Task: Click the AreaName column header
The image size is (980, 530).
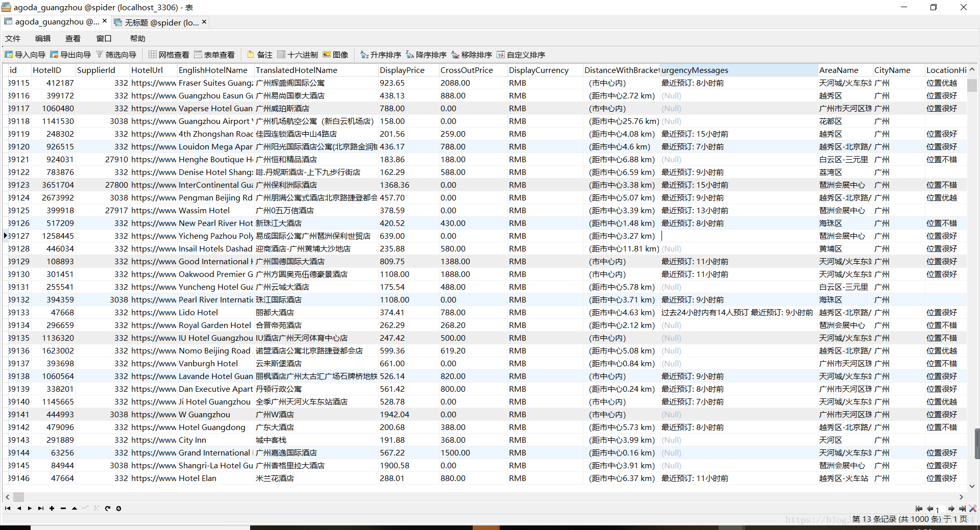Action: [x=845, y=70]
